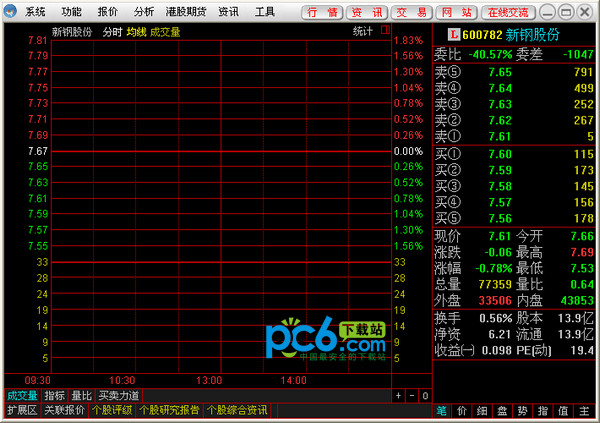Expand the 分析 menu dropdown

point(144,12)
